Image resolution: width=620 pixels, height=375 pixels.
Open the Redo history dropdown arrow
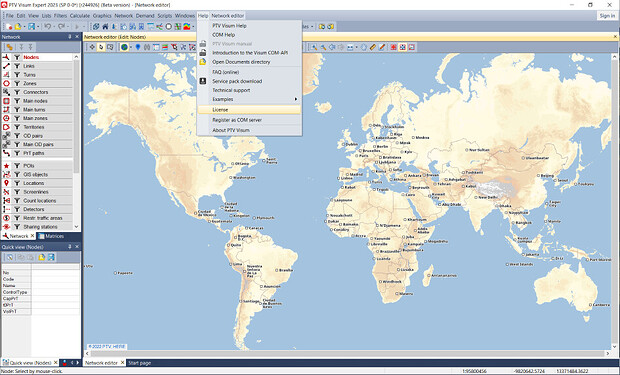click(68, 27)
